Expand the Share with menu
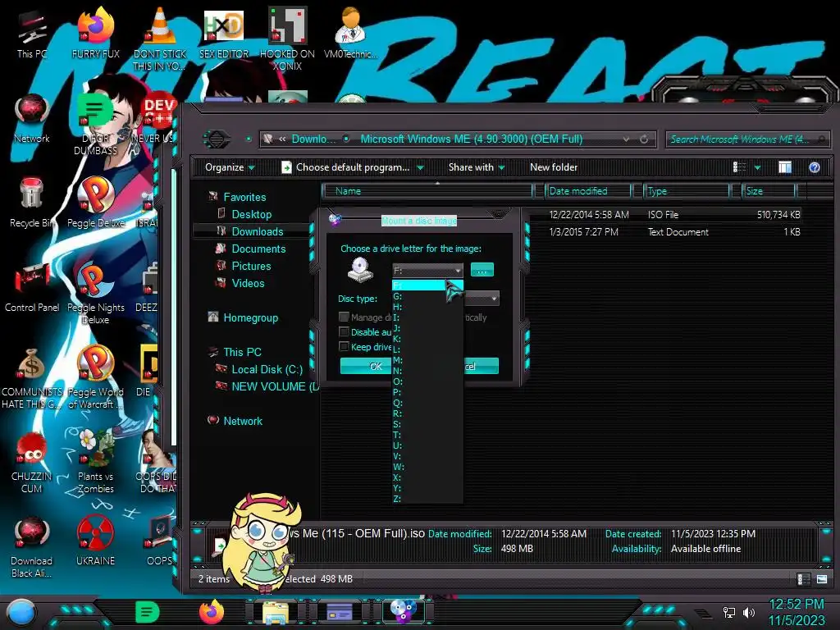Screen dimensions: 840x630 477,167
